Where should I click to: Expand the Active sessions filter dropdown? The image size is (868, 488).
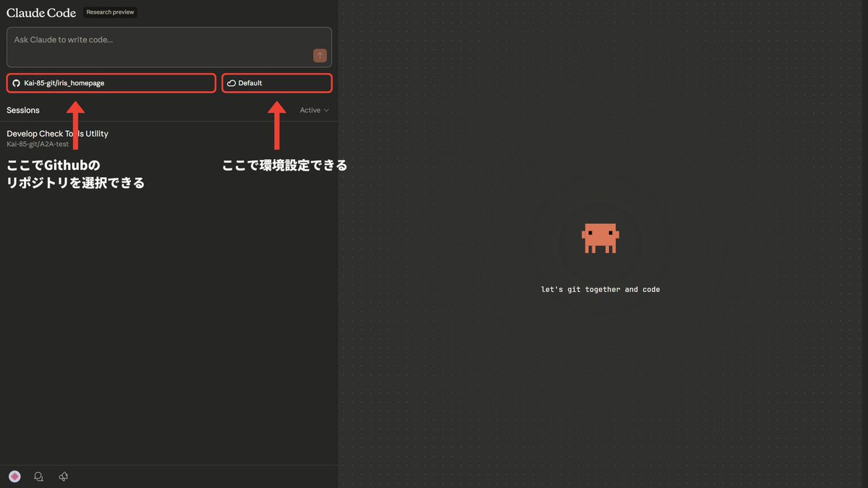pos(315,110)
